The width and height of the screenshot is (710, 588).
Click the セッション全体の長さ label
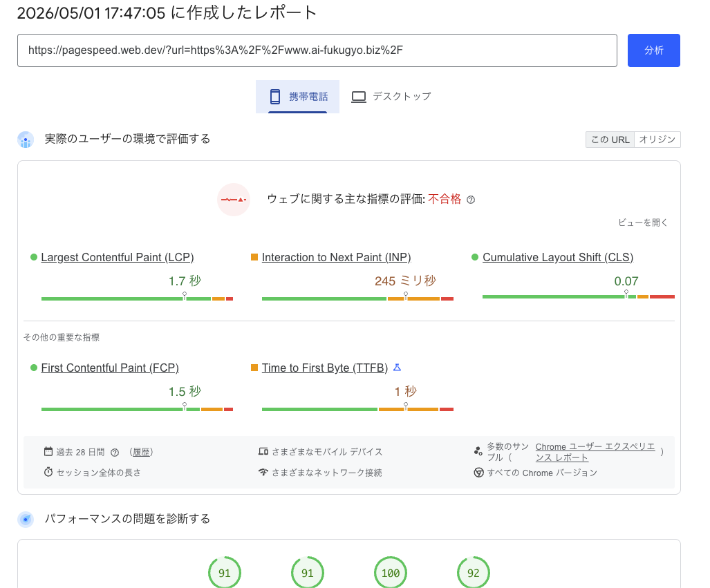tap(99, 473)
